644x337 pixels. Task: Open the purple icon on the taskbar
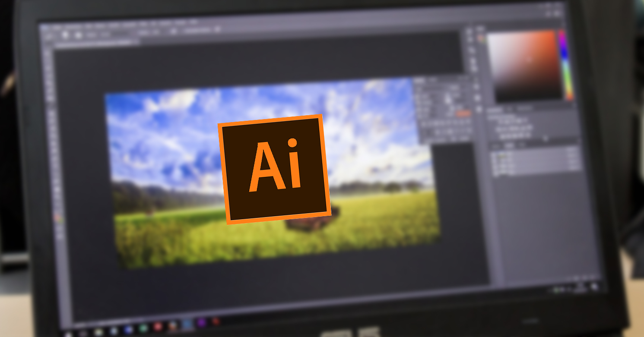(201, 322)
